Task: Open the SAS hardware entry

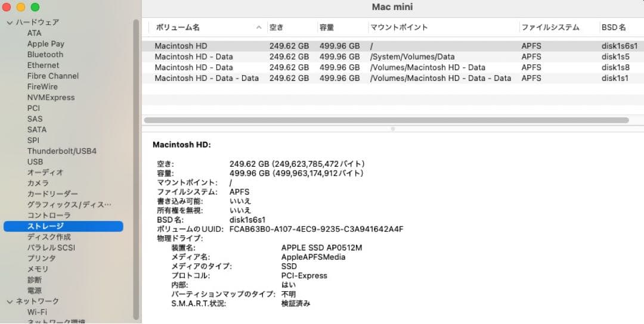Action: pos(35,119)
